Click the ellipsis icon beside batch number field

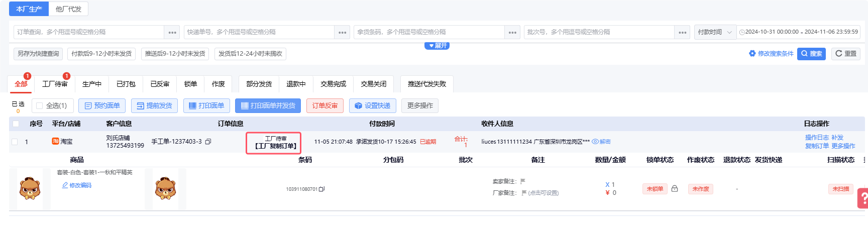682,32
